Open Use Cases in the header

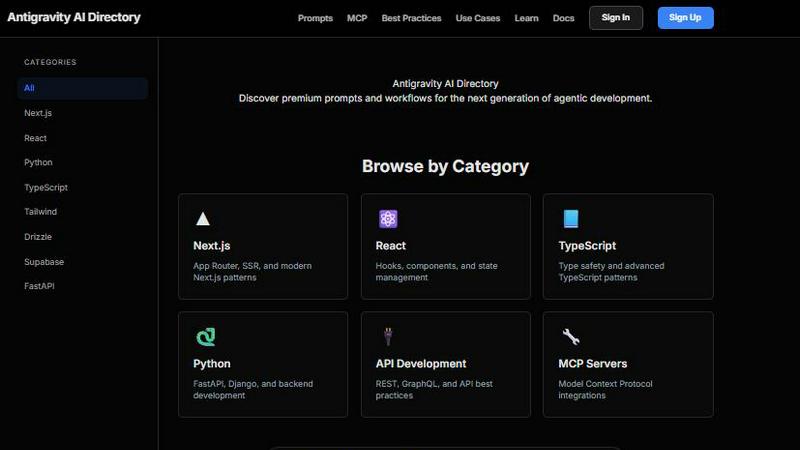[478, 18]
